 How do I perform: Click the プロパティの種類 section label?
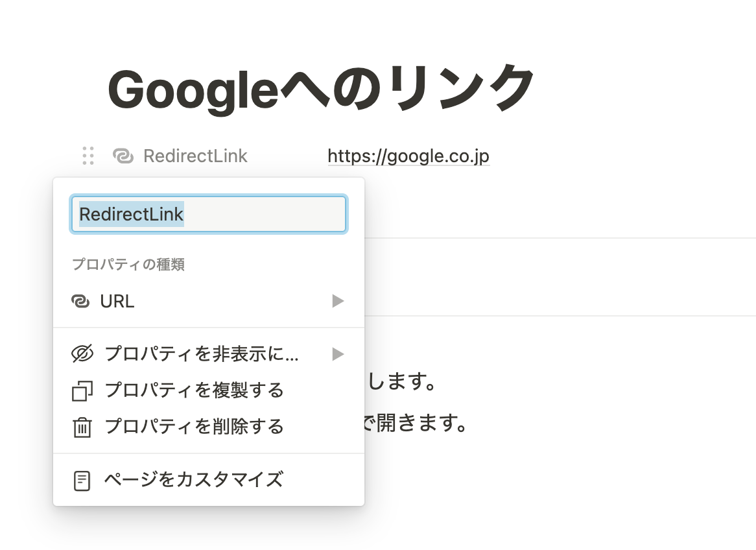click(128, 265)
